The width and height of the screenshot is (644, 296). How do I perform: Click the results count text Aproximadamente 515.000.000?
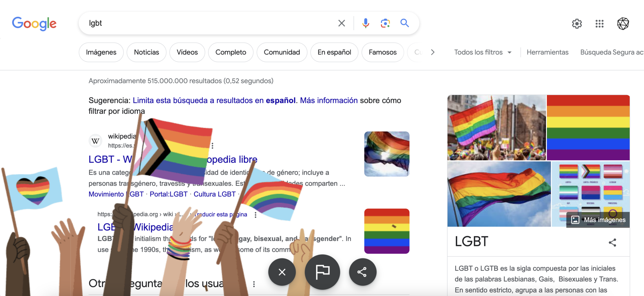coord(181,81)
